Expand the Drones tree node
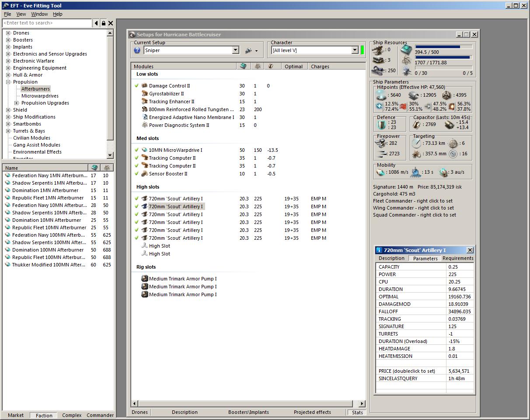This screenshot has height=420, width=530. point(8,33)
